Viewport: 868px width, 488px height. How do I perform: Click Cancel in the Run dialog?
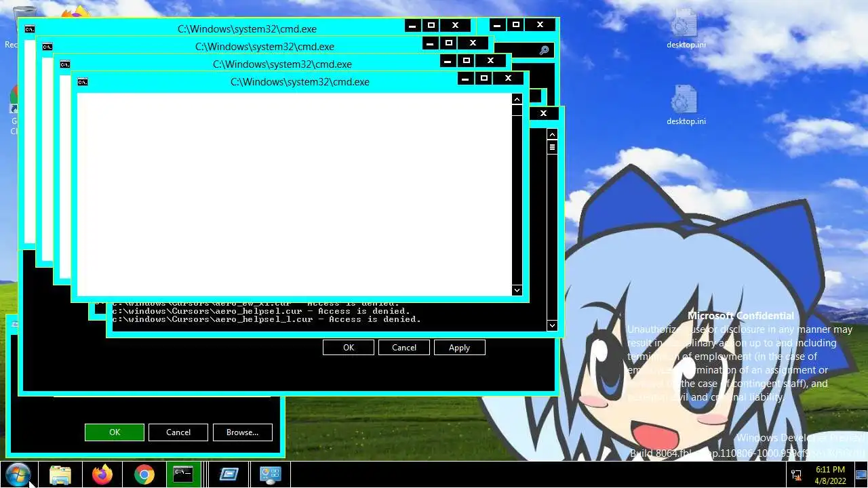[x=178, y=432]
